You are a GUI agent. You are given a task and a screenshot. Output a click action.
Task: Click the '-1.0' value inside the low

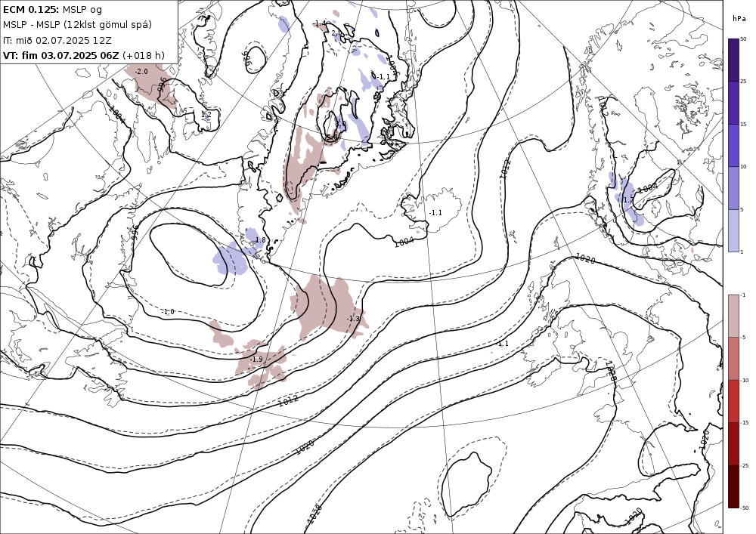(167, 312)
